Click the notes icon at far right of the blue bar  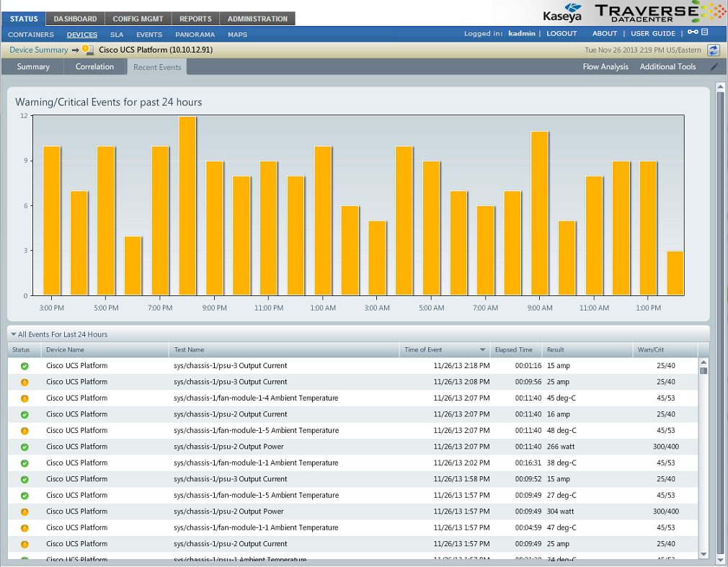click(x=705, y=33)
